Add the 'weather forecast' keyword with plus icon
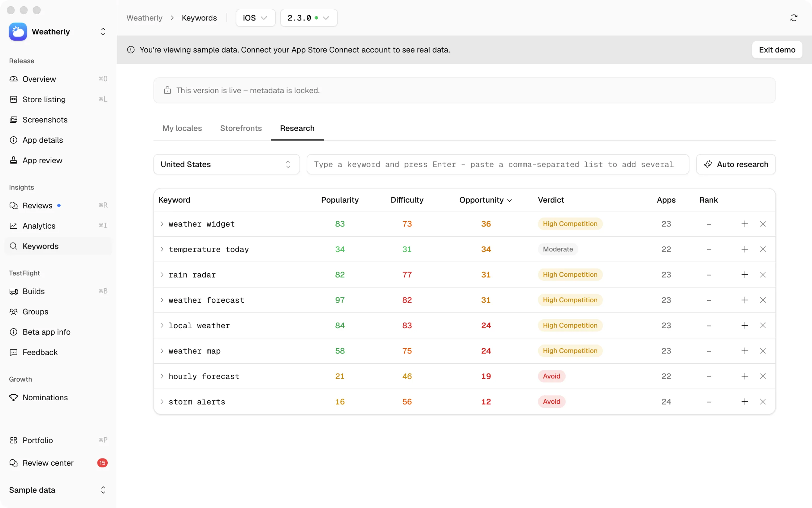 tap(745, 300)
